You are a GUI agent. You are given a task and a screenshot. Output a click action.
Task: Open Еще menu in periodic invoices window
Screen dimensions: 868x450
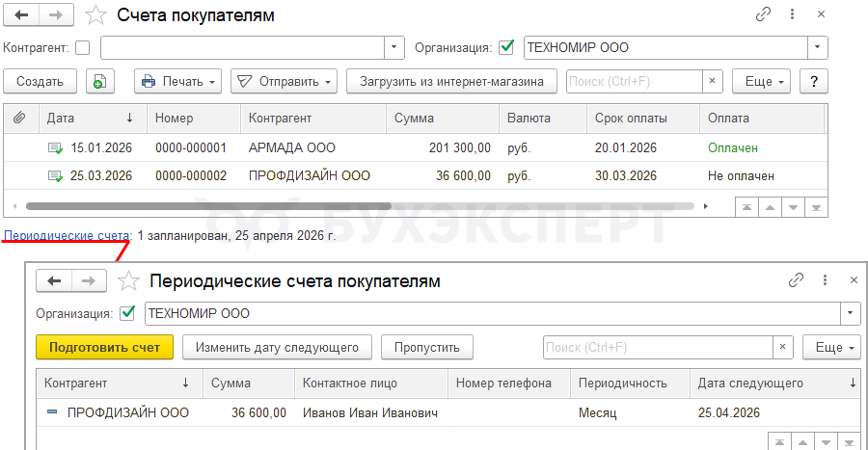[836, 347]
